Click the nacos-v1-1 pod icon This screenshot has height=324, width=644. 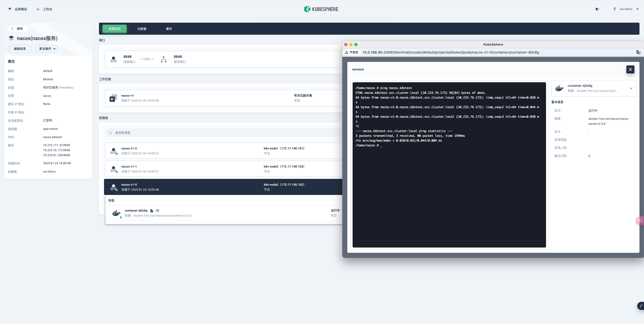[114, 169]
